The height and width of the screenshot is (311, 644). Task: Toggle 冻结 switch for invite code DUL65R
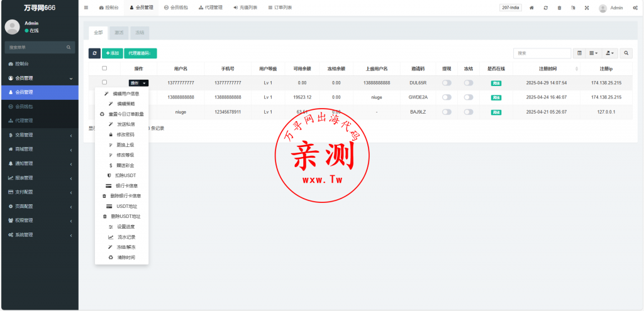pos(468,83)
